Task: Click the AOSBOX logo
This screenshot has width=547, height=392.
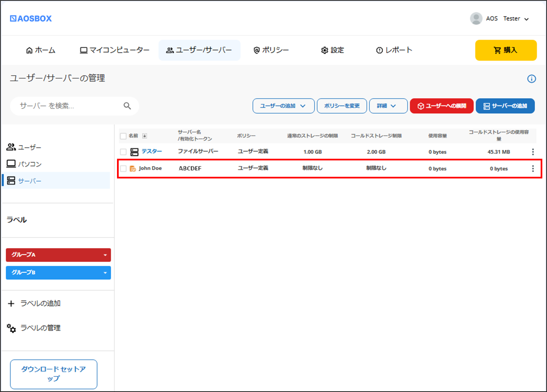Action: (31, 19)
